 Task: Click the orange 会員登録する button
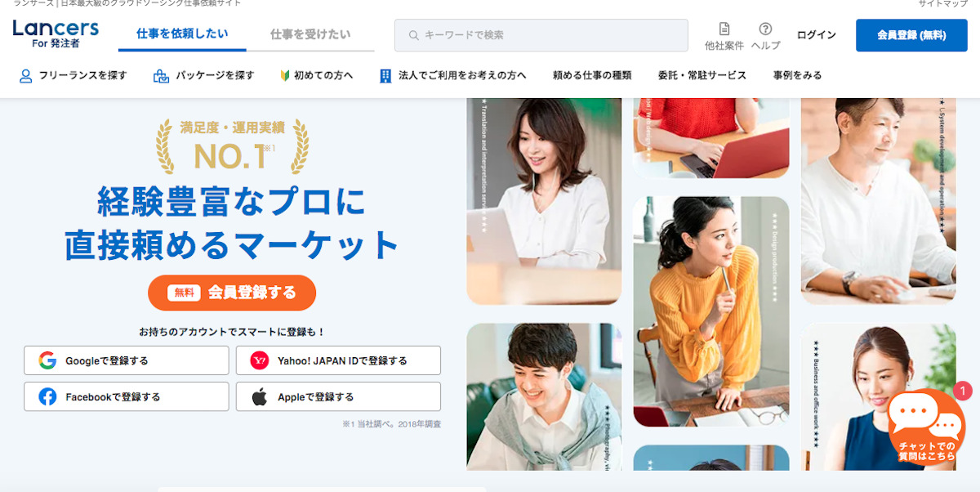pyautogui.click(x=232, y=293)
